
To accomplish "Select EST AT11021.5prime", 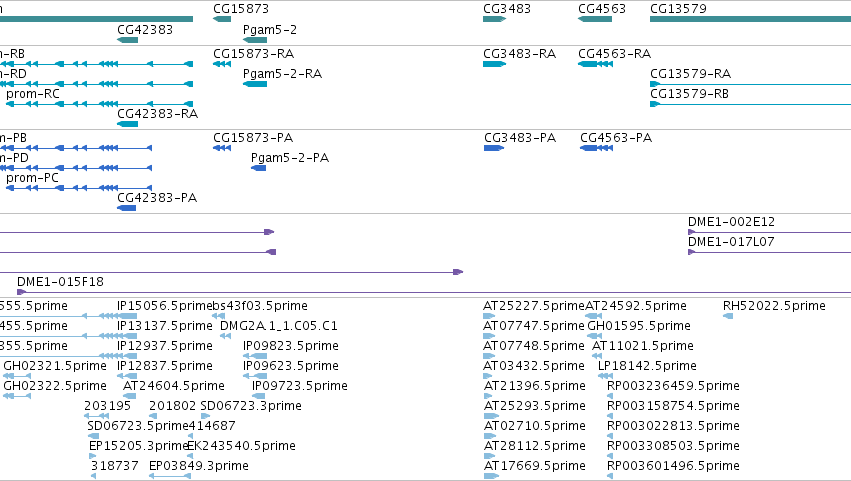I will coord(597,356).
